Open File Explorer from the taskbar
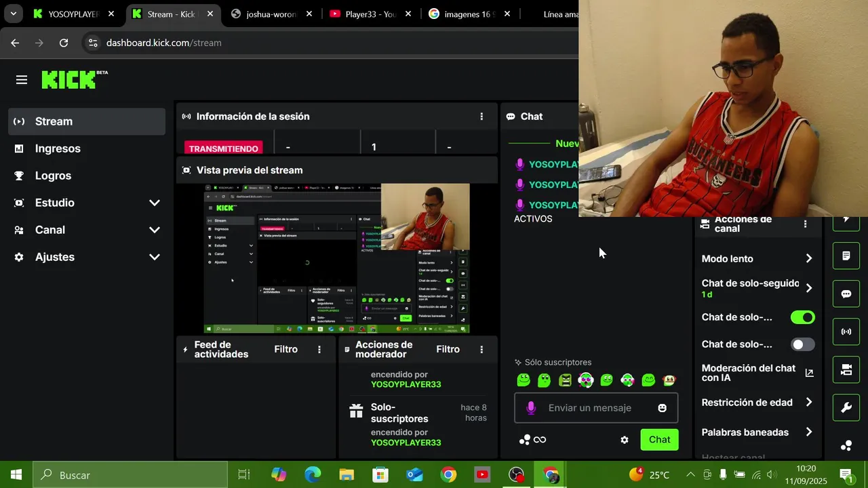Screen dimensions: 868x488 [347, 475]
